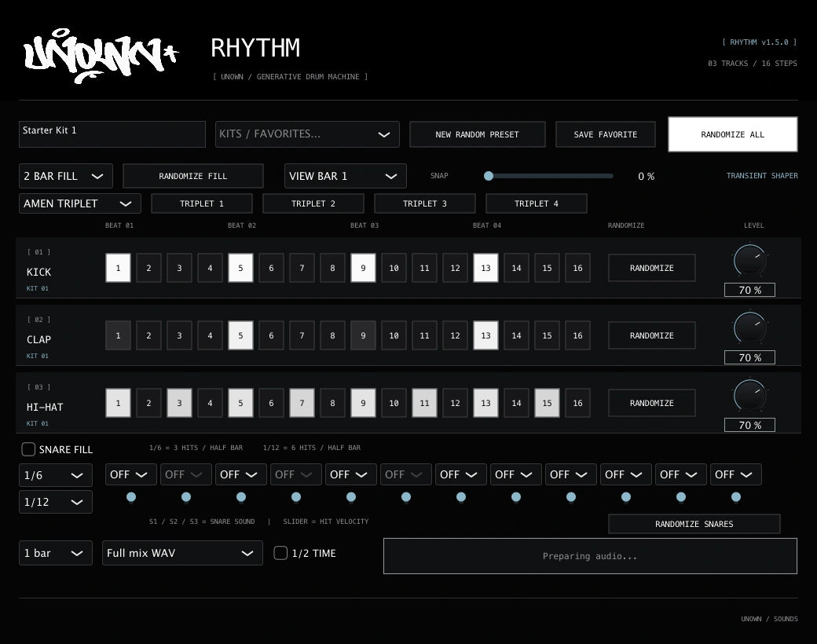817x644 pixels.
Task: Open the 1/6 snare division dropdown
Action: 56,475
